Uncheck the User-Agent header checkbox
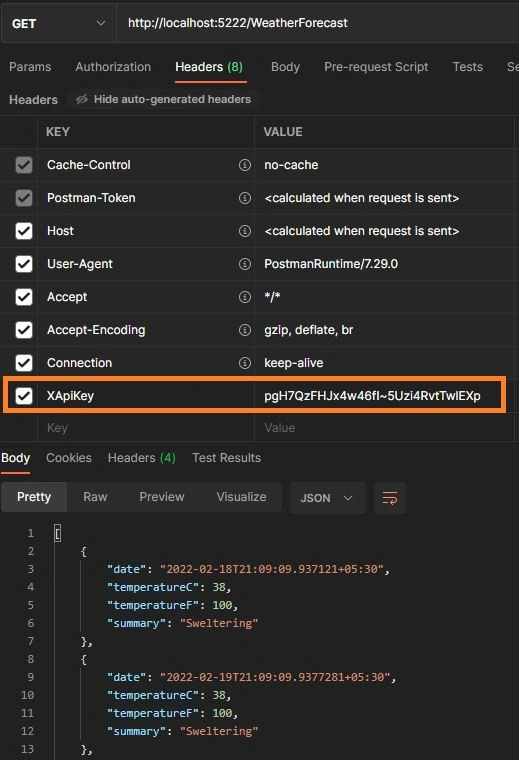Viewport: 519px width, 760px height. (x=24, y=264)
